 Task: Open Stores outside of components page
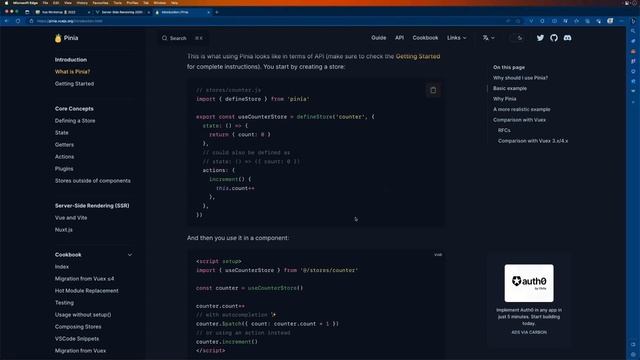tap(93, 181)
